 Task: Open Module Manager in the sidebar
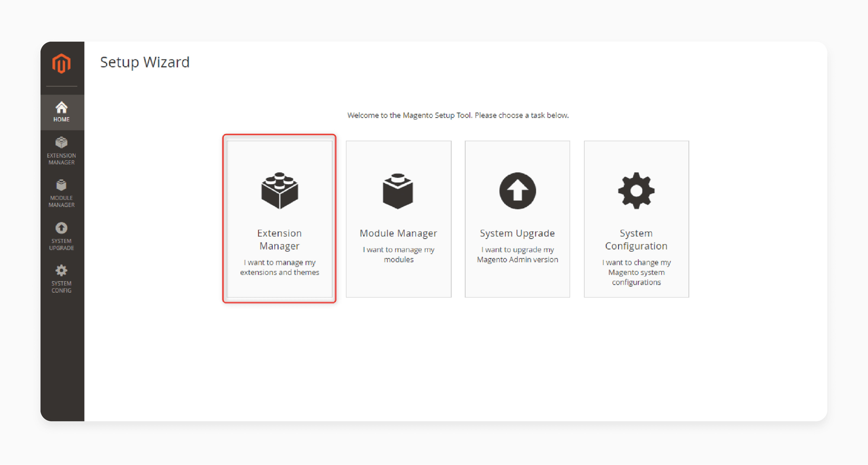tap(61, 193)
